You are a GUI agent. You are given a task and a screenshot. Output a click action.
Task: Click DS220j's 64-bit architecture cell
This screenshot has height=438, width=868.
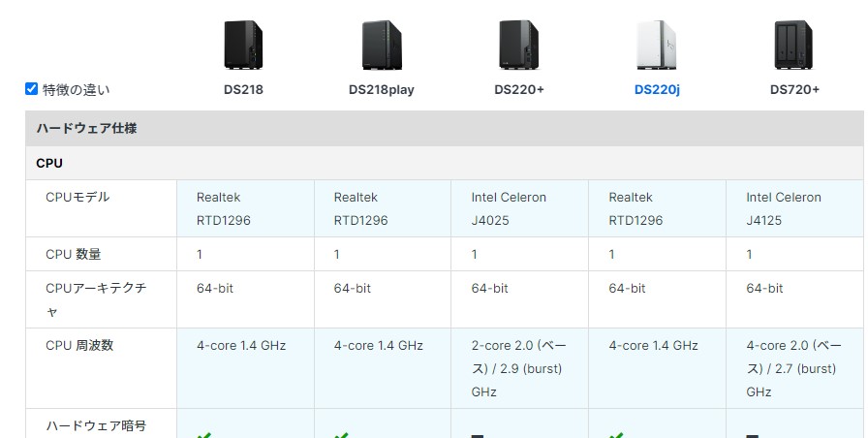pyautogui.click(x=657, y=299)
